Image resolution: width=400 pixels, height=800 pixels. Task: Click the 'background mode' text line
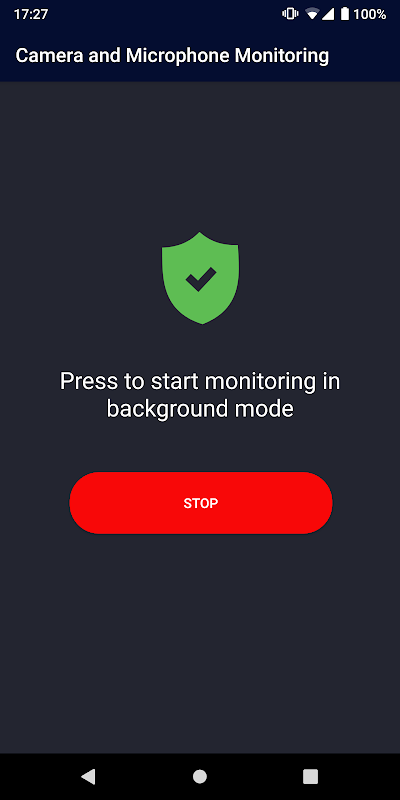pyautogui.click(x=200, y=409)
